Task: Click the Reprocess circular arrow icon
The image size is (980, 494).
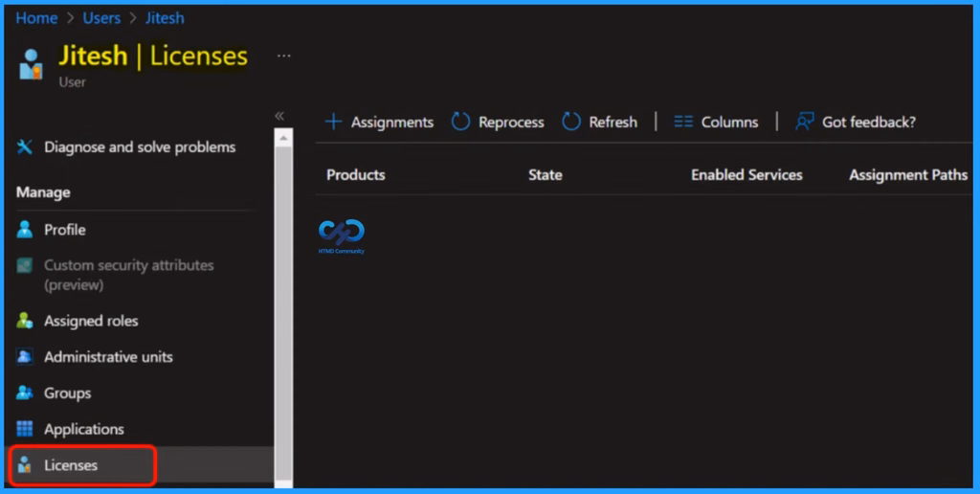Action: pos(460,122)
